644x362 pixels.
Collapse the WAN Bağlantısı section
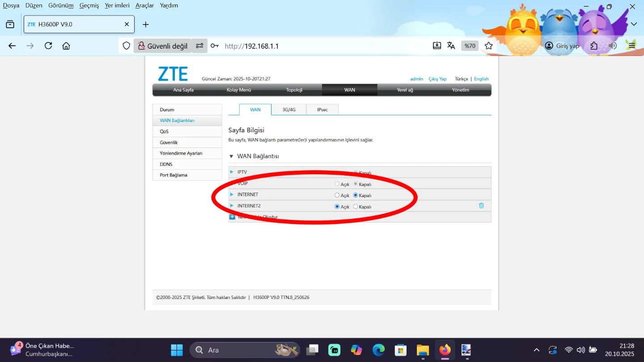click(231, 156)
